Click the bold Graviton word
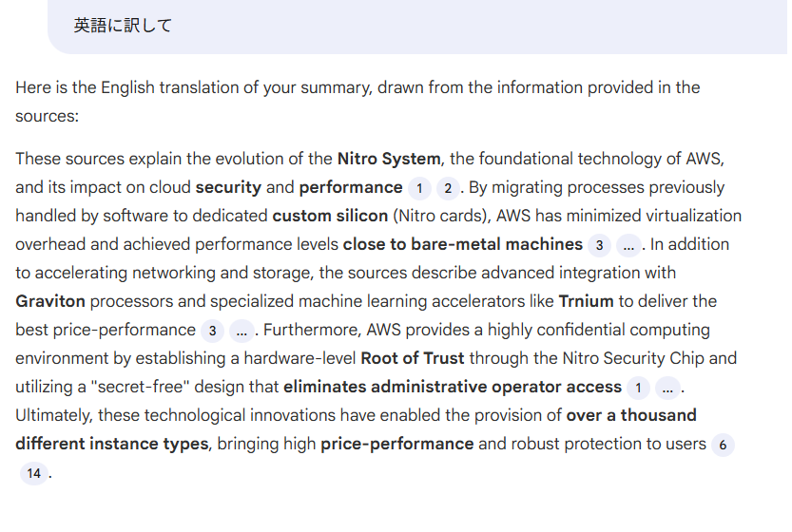 [x=50, y=301]
